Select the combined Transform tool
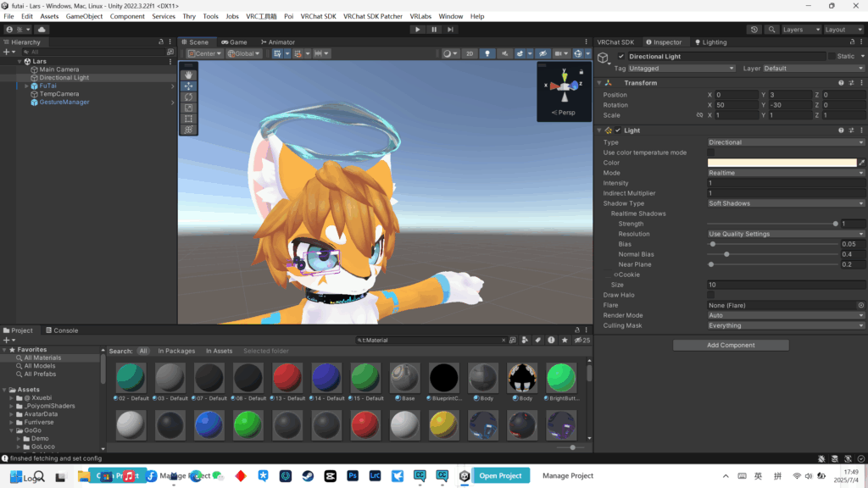Screen dimensions: 868x488 coord(189,130)
